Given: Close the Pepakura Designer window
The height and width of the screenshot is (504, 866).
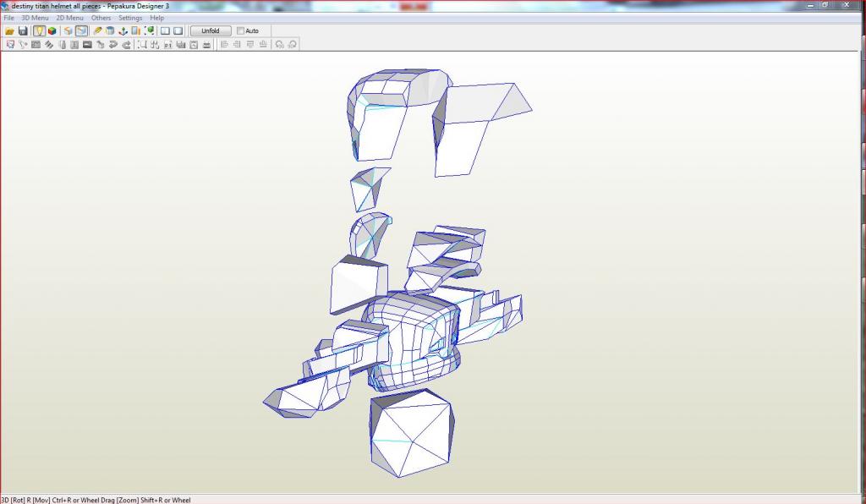Looking at the screenshot, I should tap(847, 5).
